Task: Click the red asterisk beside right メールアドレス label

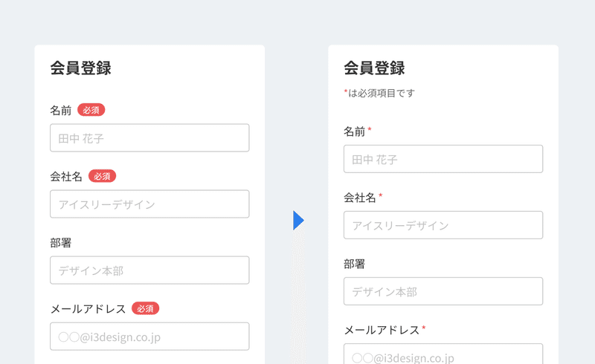Action: coord(424,328)
